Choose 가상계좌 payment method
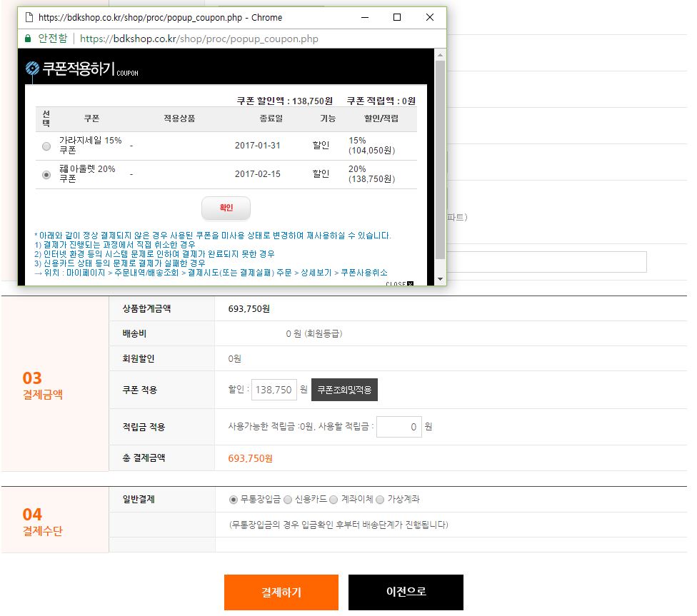This screenshot has height=616, width=697. click(x=380, y=500)
